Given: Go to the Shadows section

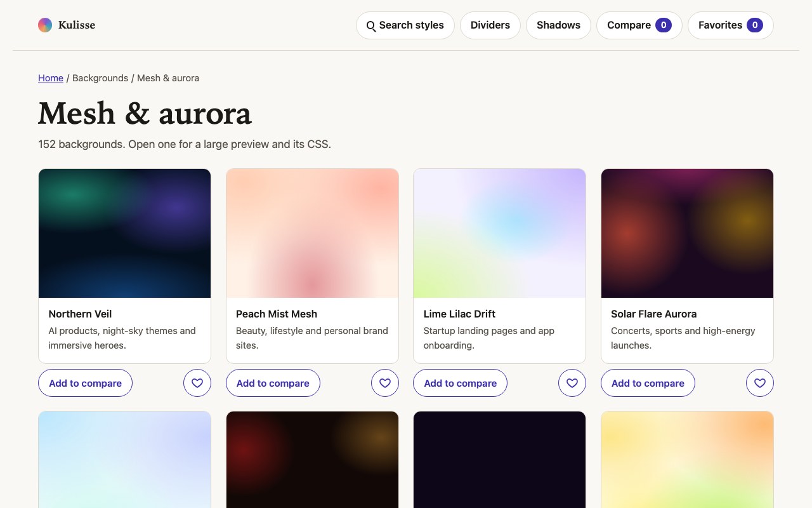Looking at the screenshot, I should click(558, 25).
